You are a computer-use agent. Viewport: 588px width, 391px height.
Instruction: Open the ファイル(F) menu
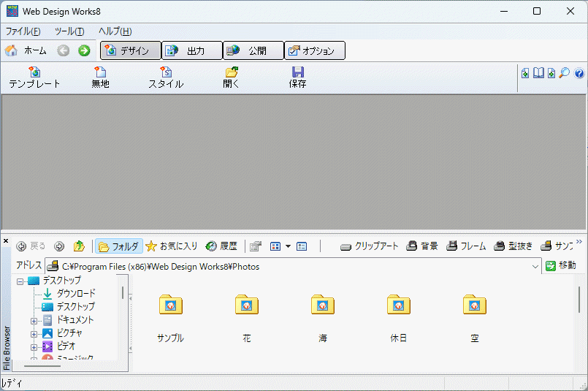pos(23,31)
